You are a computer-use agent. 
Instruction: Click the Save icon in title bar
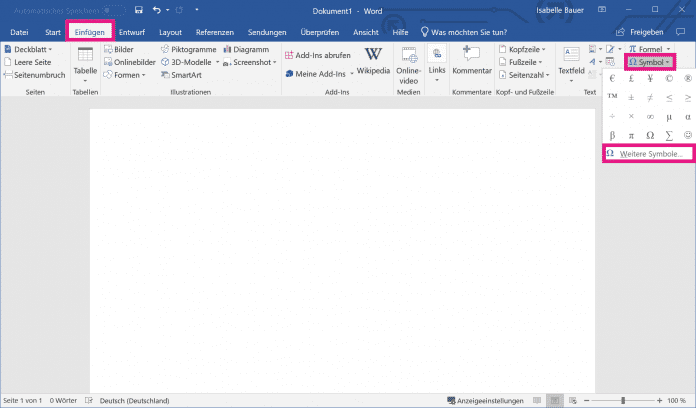pos(137,10)
